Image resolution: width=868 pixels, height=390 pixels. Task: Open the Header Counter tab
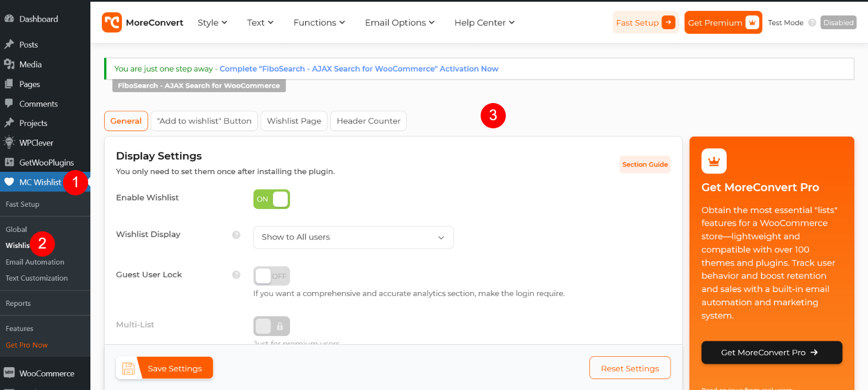pyautogui.click(x=368, y=121)
